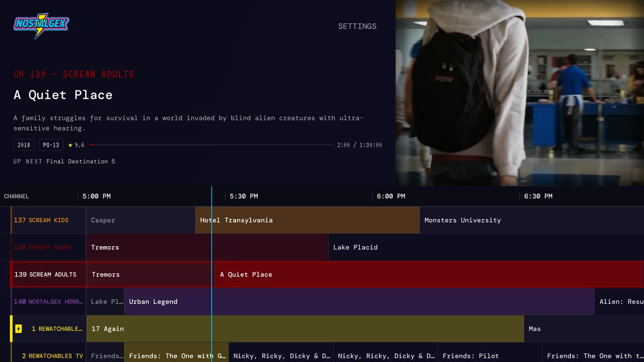Click the 6:30 PM time marker
This screenshot has width=644, height=362.
point(538,196)
